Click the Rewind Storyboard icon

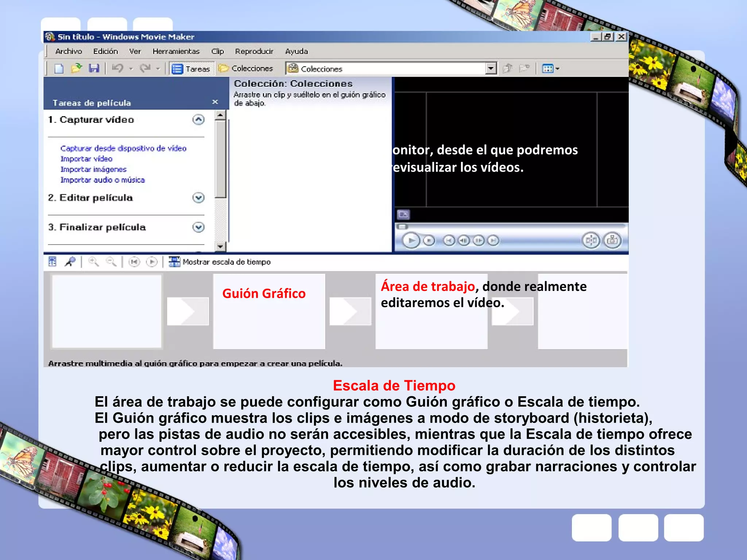click(x=135, y=262)
